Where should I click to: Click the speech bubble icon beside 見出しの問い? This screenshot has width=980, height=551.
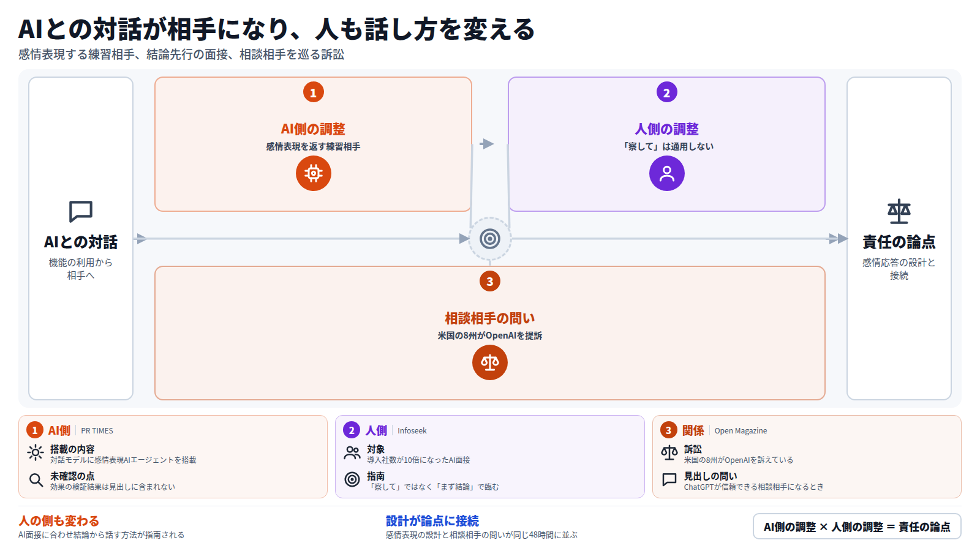669,480
